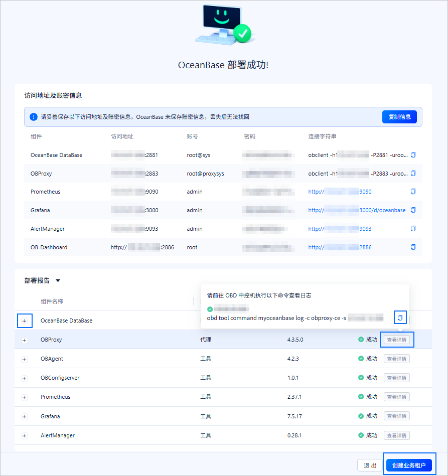Copy the AlertManager URL
448x476 pixels.
pyautogui.click(x=413, y=229)
